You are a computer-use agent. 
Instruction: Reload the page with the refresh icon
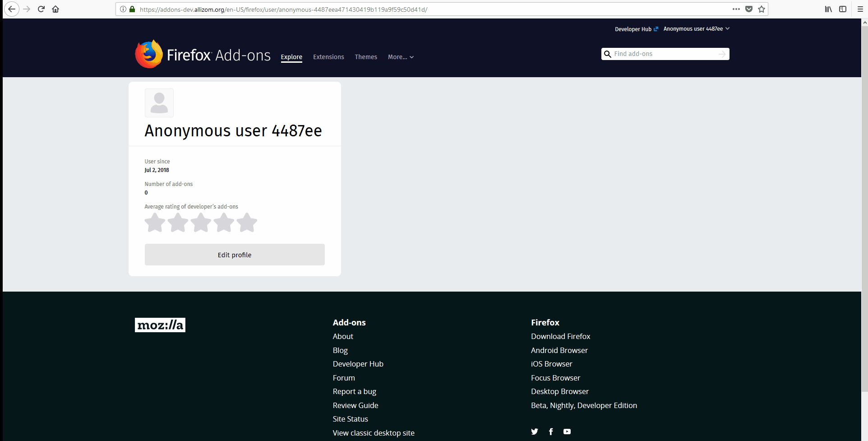click(41, 9)
